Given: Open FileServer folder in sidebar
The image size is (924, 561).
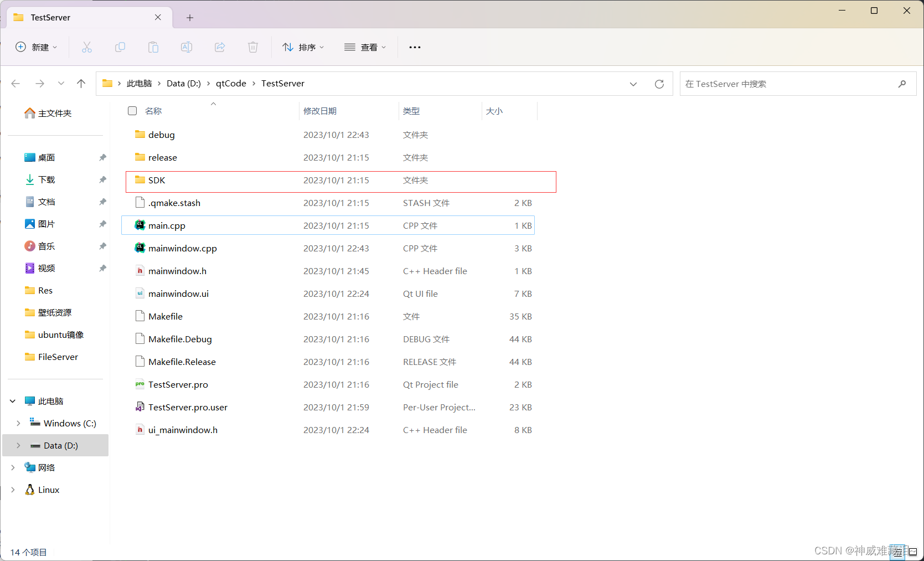Looking at the screenshot, I should point(51,357).
